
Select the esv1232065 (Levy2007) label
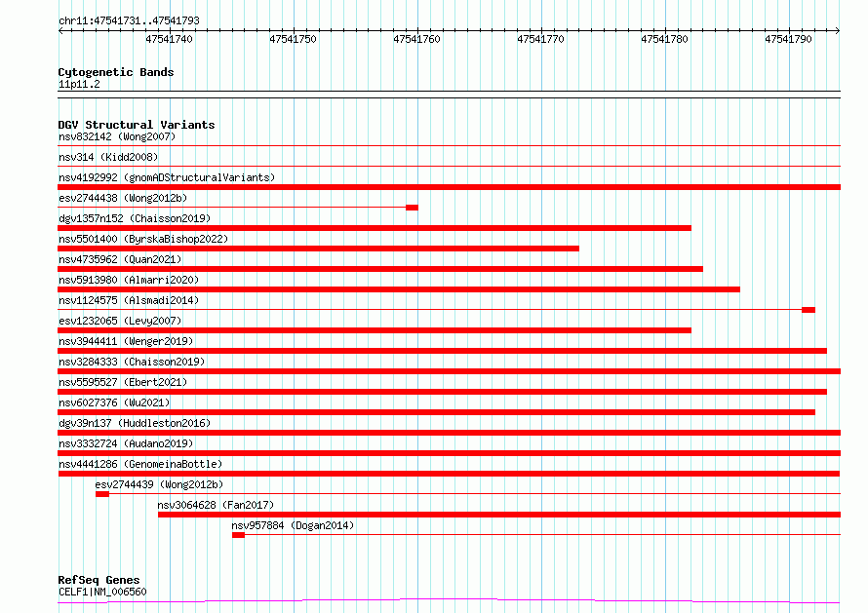point(120,321)
